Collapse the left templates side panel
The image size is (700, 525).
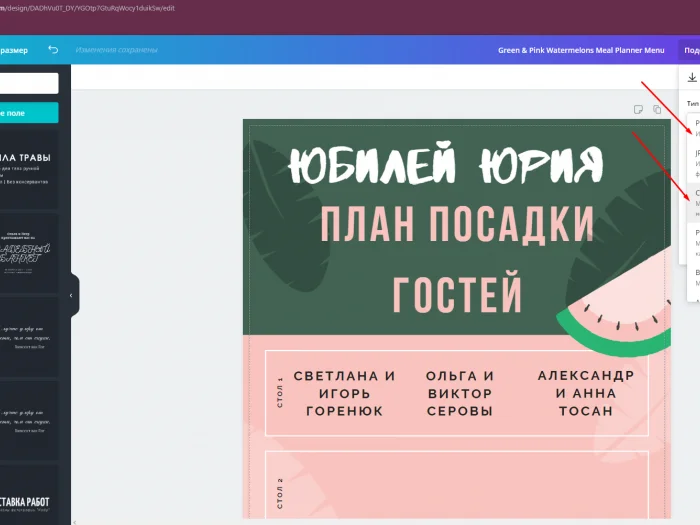point(71,295)
